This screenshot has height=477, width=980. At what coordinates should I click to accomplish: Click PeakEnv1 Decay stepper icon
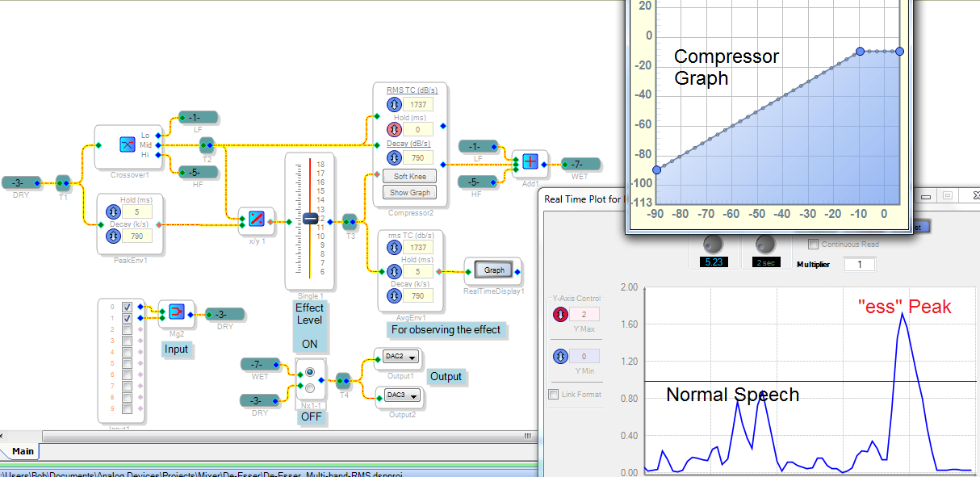point(113,236)
